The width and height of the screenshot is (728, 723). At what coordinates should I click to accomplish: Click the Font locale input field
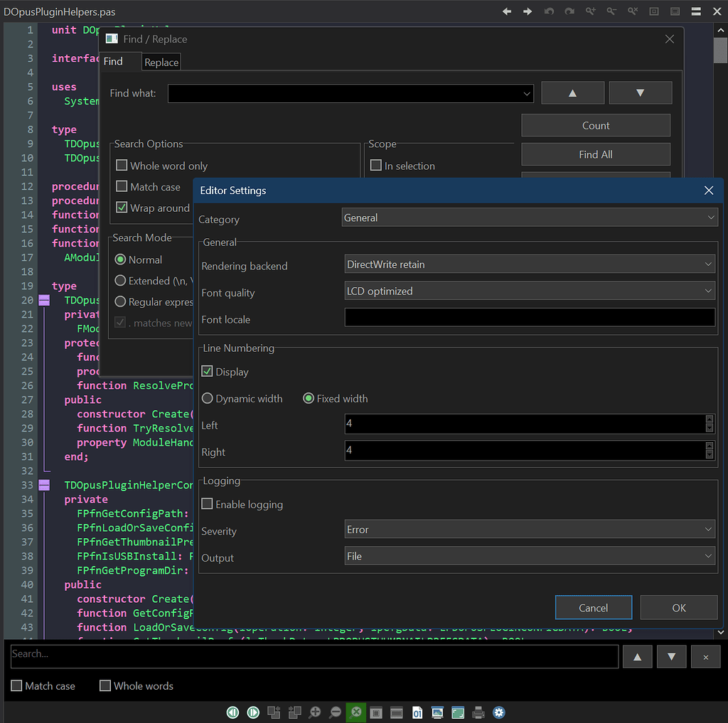click(x=530, y=318)
